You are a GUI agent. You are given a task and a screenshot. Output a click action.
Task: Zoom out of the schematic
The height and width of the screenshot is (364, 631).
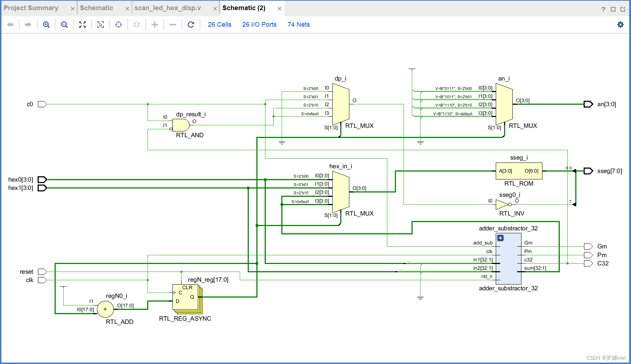point(64,25)
